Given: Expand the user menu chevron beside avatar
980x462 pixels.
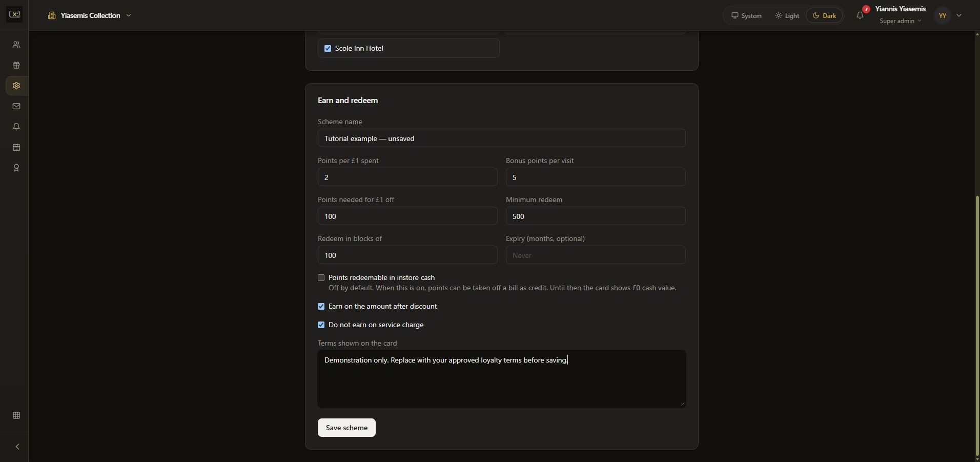Looking at the screenshot, I should (x=959, y=15).
